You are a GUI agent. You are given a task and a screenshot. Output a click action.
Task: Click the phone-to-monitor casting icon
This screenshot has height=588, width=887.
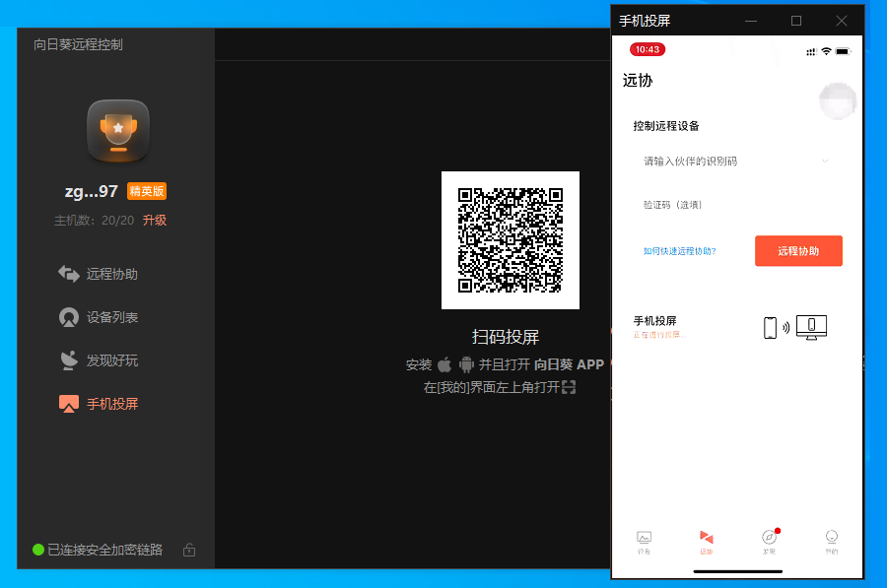coord(794,327)
